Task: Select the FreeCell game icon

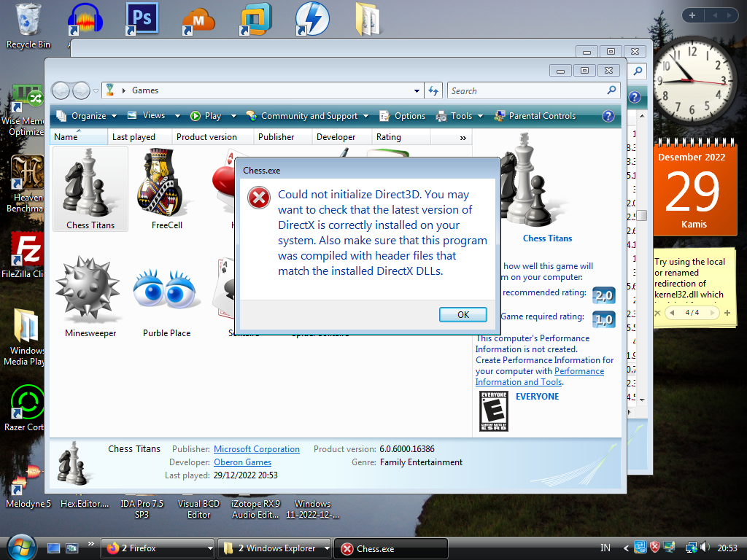Action: [166, 188]
